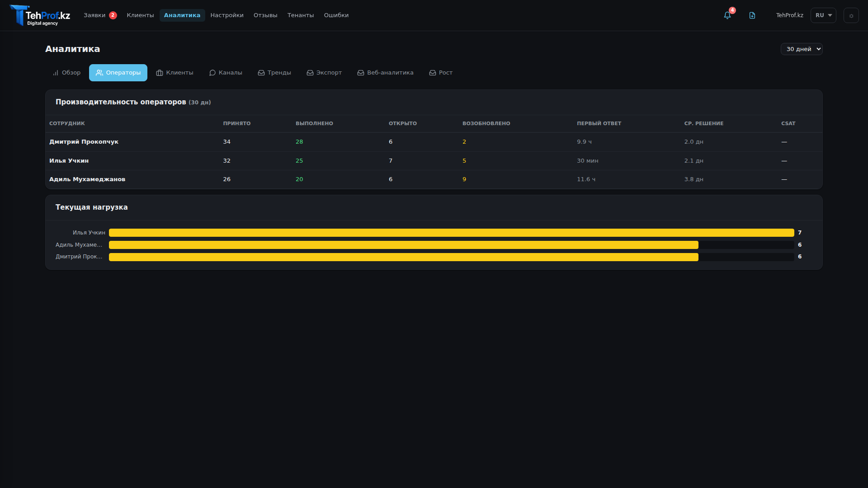Viewport: 868px width, 488px height.
Task: Click the document download icon in header
Action: coord(752,15)
